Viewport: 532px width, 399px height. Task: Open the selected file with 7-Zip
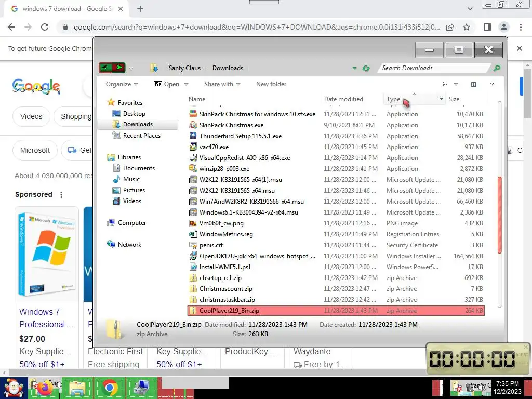(x=167, y=84)
